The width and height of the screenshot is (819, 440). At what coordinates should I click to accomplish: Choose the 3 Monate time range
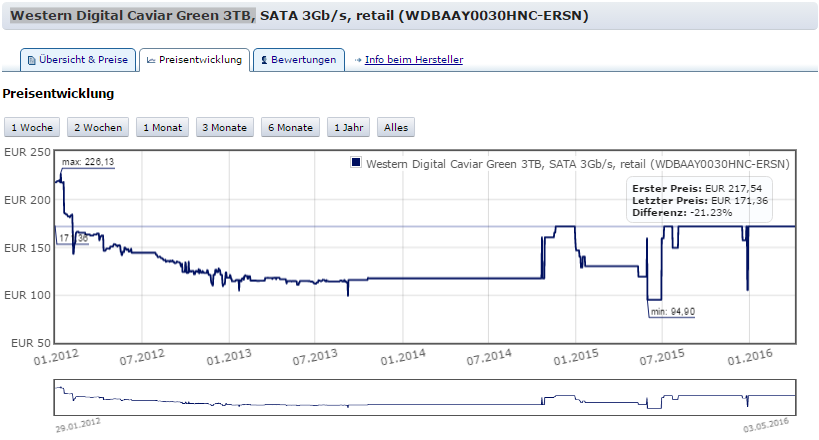point(225,128)
